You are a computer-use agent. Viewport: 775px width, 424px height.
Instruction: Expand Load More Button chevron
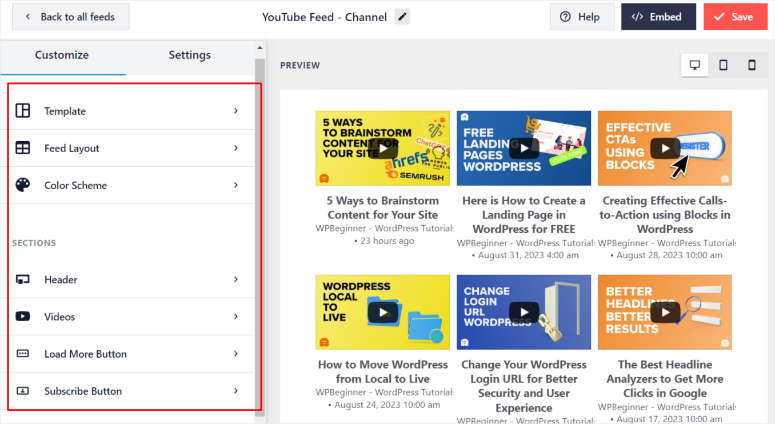236,353
